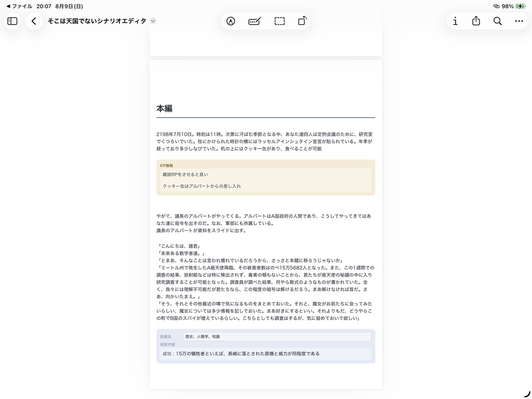Toggle the sidebar panel icon
The height and width of the screenshot is (399, 532).
click(x=12, y=21)
